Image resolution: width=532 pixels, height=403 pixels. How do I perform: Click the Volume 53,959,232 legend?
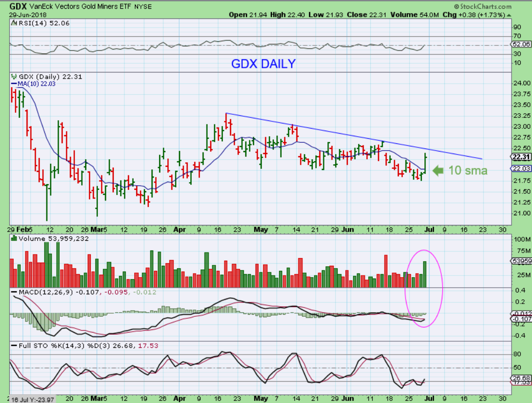tap(54, 238)
